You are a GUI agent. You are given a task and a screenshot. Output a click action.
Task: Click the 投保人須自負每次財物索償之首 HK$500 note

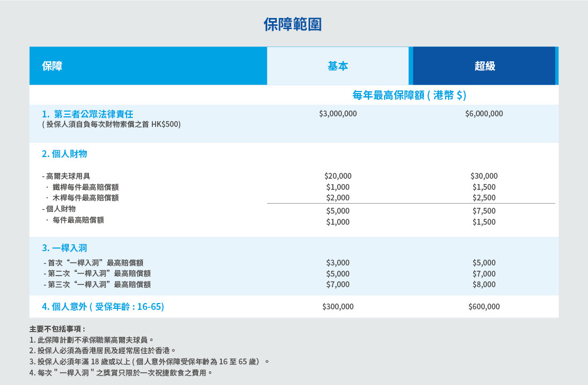click(x=111, y=124)
